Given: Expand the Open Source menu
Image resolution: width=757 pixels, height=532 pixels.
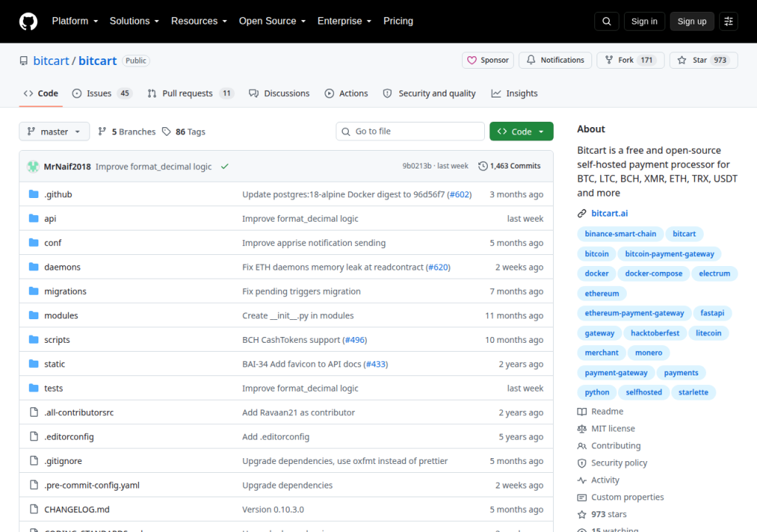Looking at the screenshot, I should pyautogui.click(x=272, y=21).
